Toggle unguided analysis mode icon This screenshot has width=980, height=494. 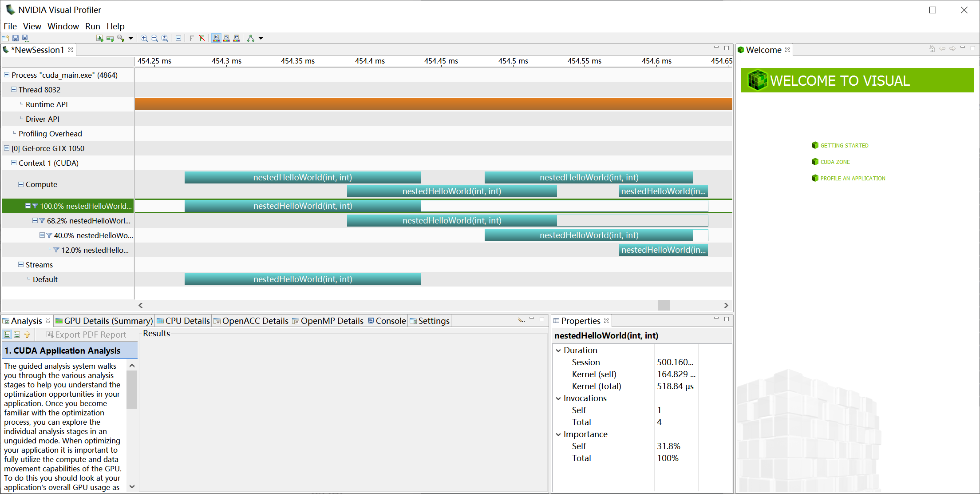tap(17, 335)
